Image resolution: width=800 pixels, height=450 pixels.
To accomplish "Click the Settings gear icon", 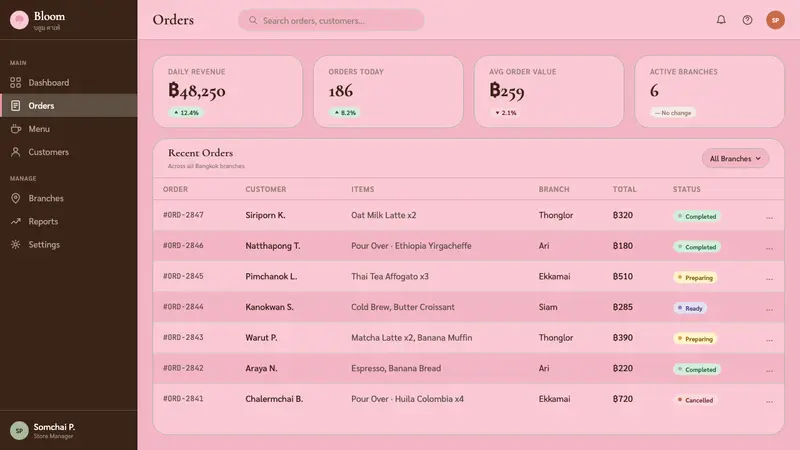I will 16,244.
